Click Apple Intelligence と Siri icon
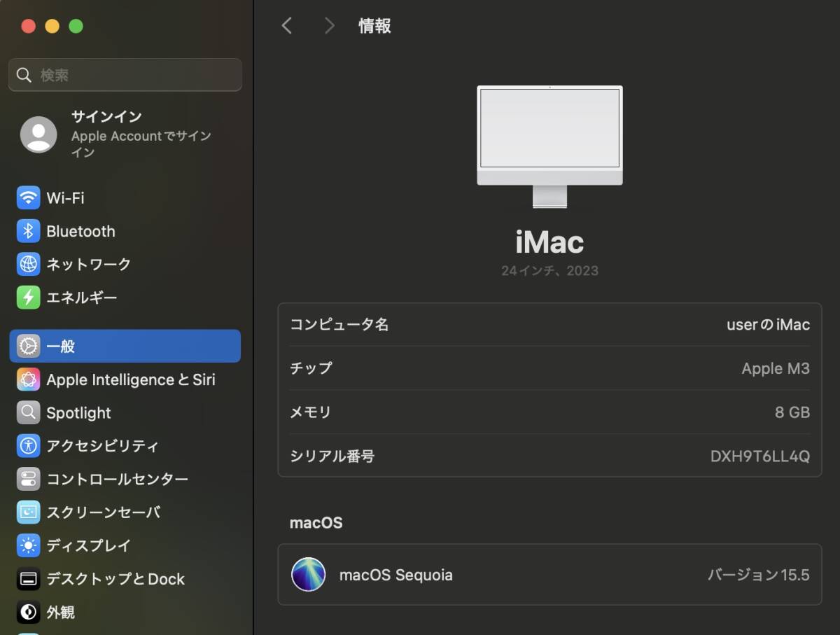The height and width of the screenshot is (635, 840). pyautogui.click(x=29, y=379)
